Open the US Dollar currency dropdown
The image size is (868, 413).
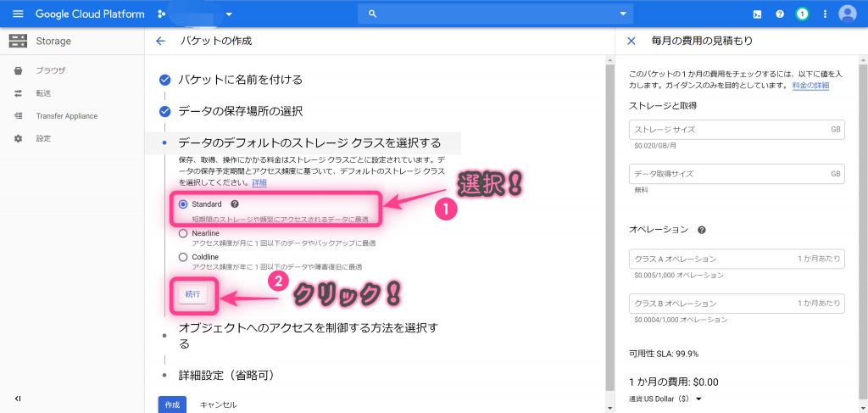click(x=698, y=399)
